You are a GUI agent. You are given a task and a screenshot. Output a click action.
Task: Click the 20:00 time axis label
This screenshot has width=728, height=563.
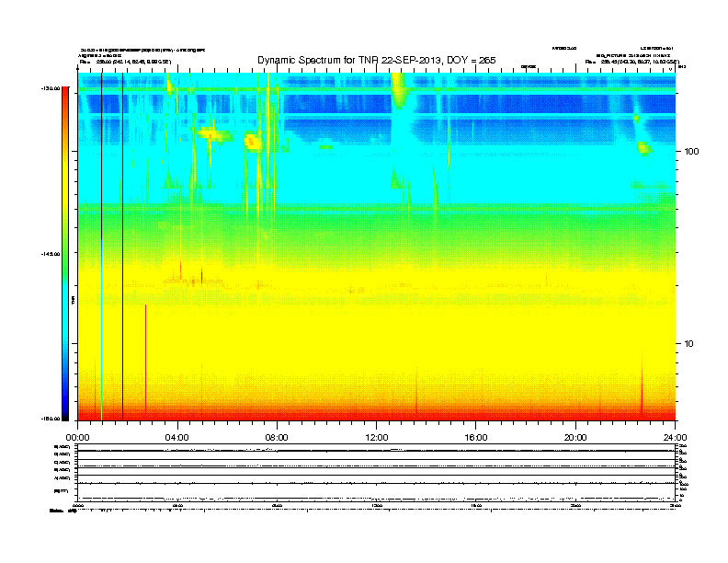(575, 438)
